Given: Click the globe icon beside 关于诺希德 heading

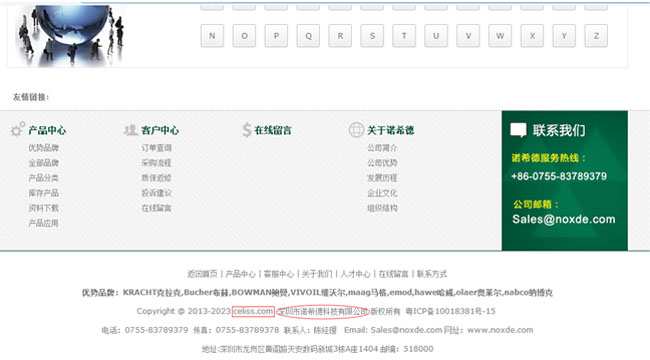Looking at the screenshot, I should click(356, 130).
